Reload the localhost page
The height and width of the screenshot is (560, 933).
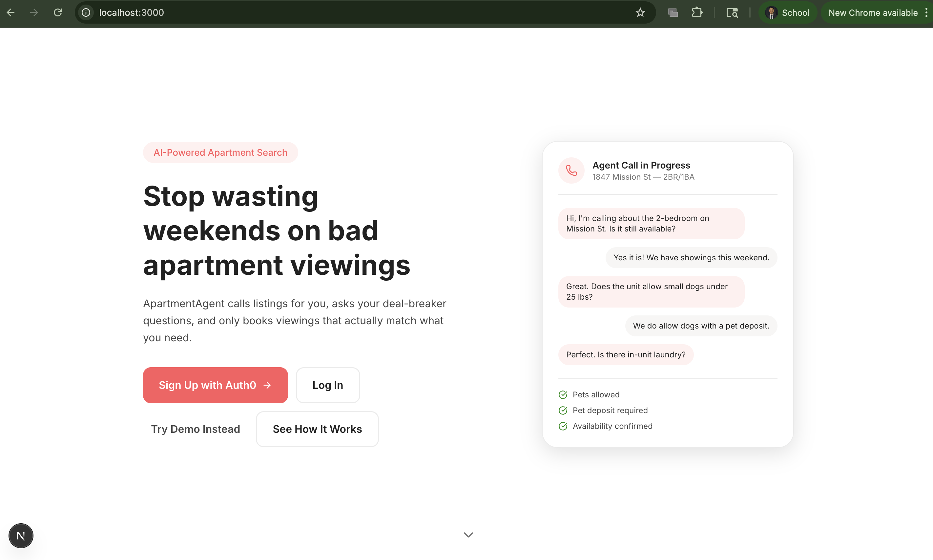pyautogui.click(x=58, y=12)
